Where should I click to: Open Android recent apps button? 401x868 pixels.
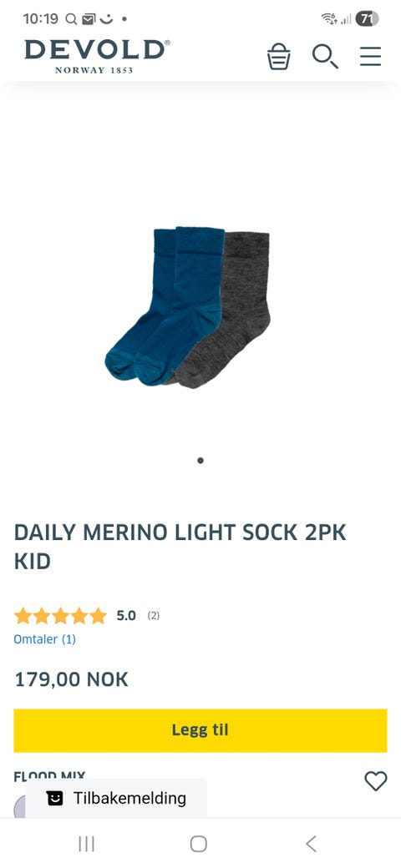point(86,844)
